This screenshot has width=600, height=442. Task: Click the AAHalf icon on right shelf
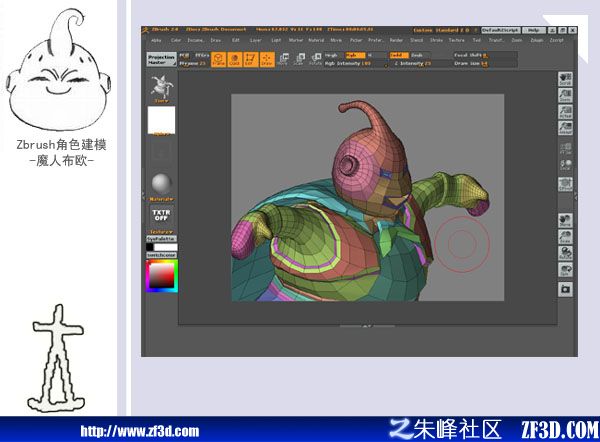565,128
